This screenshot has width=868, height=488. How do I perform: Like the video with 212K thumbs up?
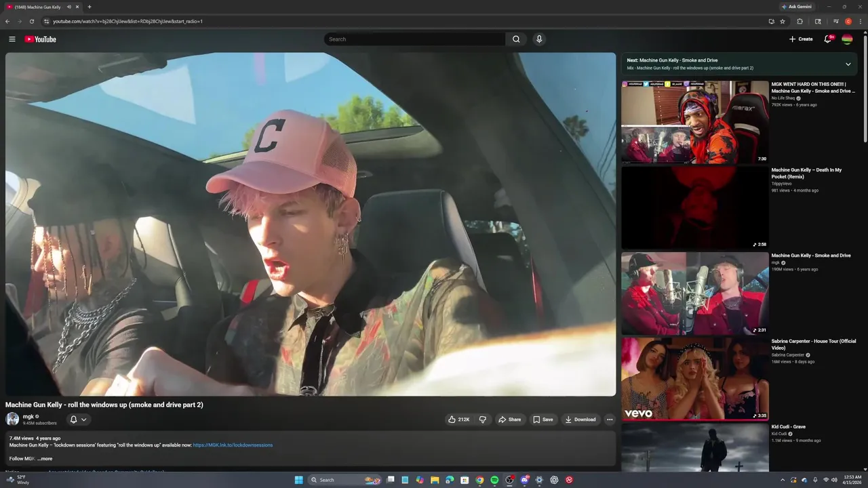pyautogui.click(x=459, y=420)
